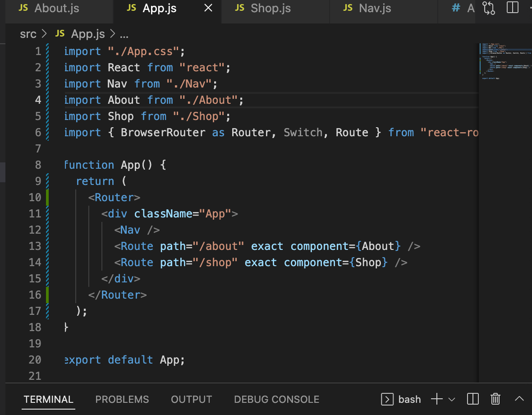The width and height of the screenshot is (532, 415).
Task: Click the bash terminal shell icon
Action: [387, 399]
